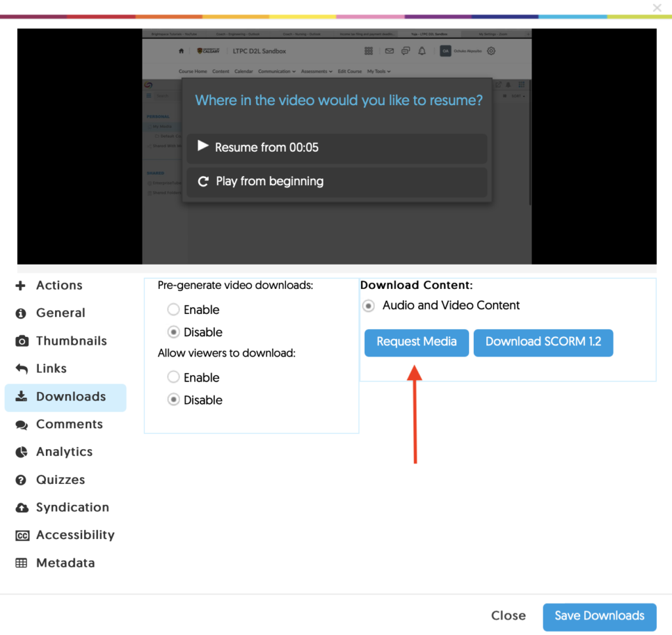
Task: Click Course Home in the video frame navbar
Action: coord(193,71)
